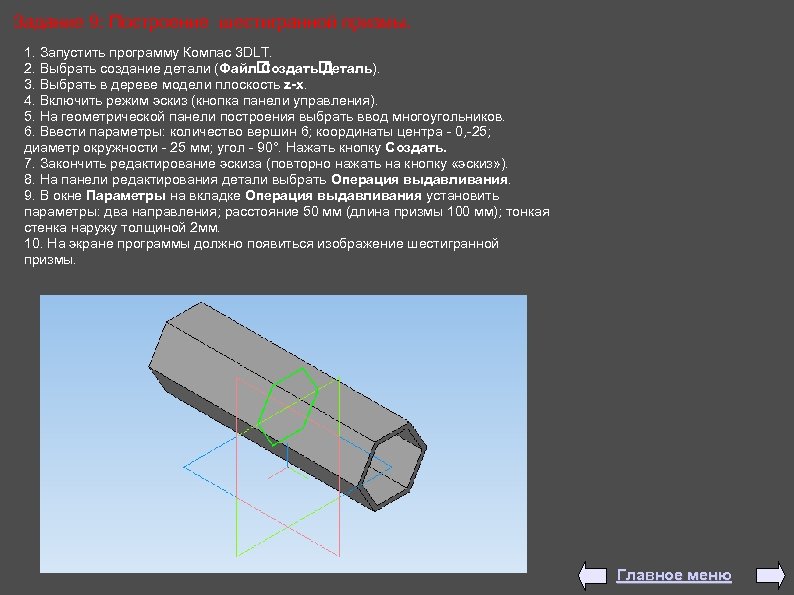Click the red heading Задание 9
The image size is (794, 595).
tap(211, 22)
